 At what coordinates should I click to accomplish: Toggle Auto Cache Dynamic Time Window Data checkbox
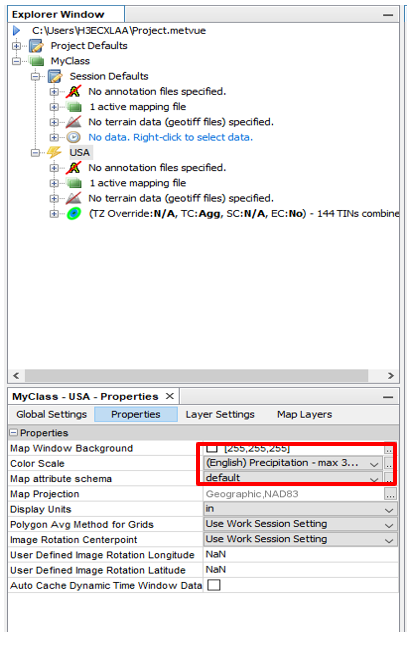coord(214,585)
